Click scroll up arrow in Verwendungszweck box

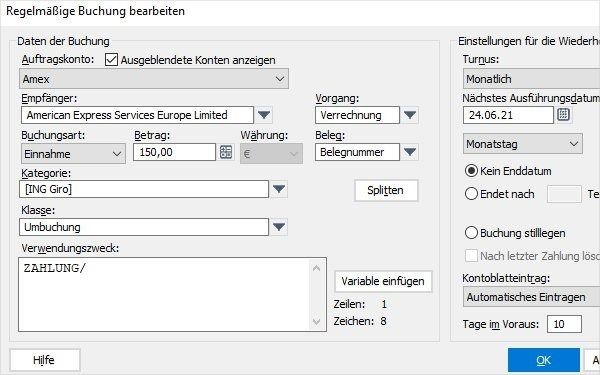pos(316,268)
